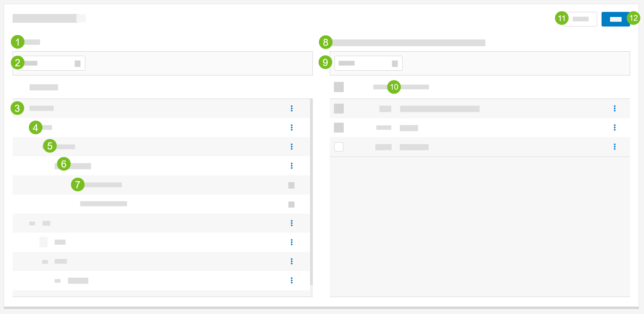
Task: Click the left panel's vertical scrollbar
Action: click(311, 190)
